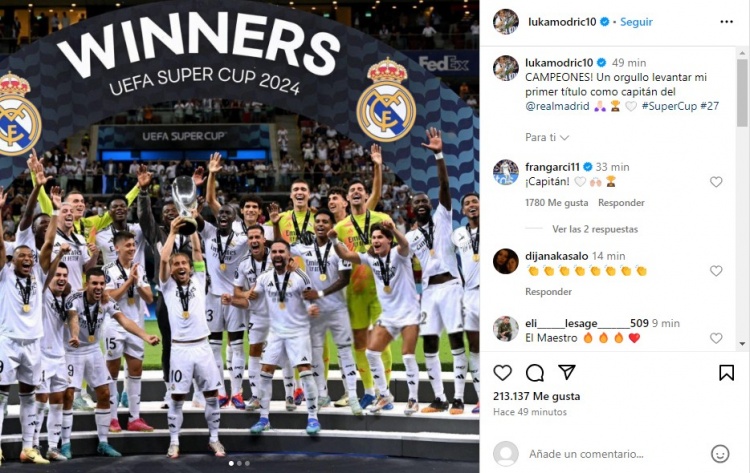Viewport: 750px width, 473px height.
Task: Like the post with the heart icon
Action: (502, 373)
